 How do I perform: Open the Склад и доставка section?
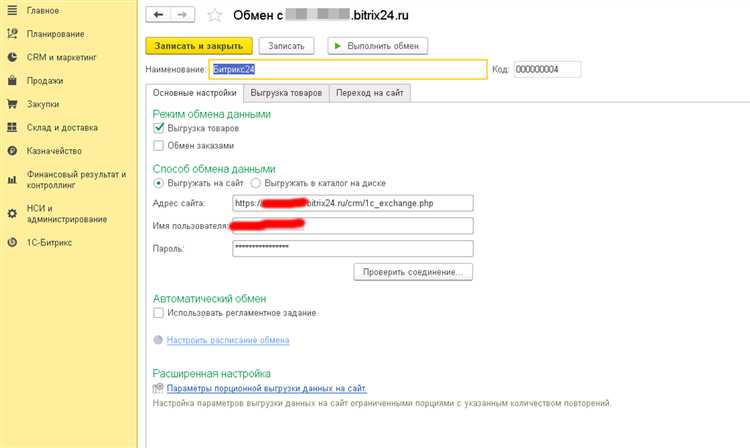click(62, 127)
